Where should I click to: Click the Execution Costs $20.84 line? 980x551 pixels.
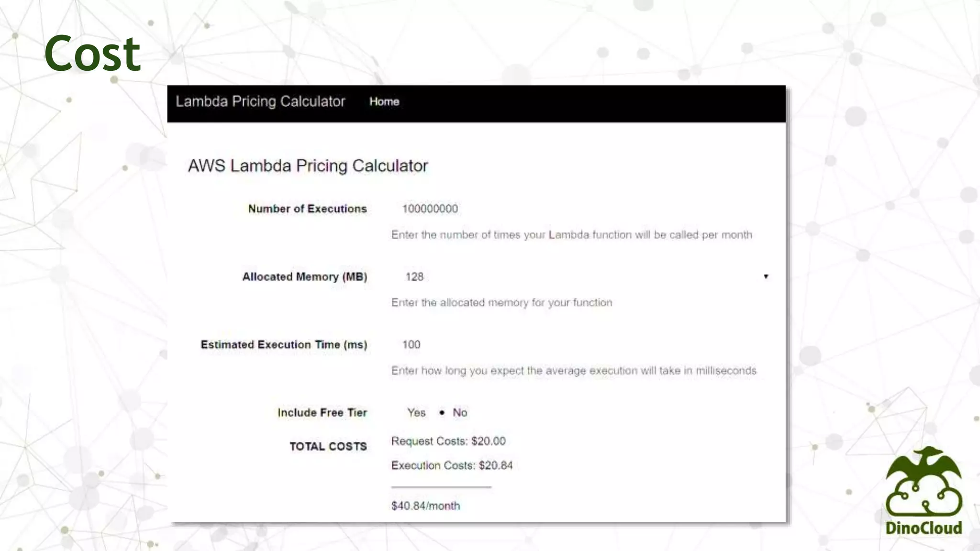tap(452, 465)
